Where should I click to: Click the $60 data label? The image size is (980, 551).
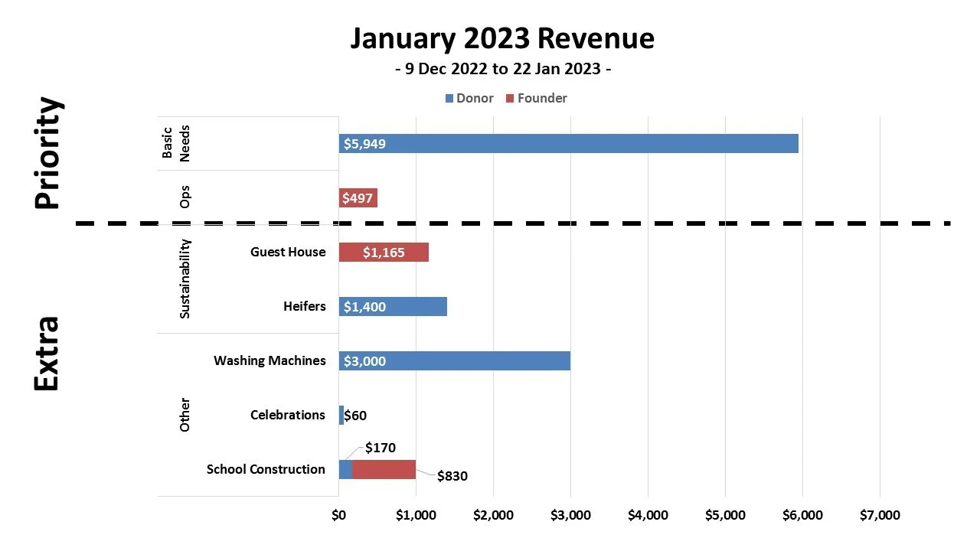click(355, 416)
